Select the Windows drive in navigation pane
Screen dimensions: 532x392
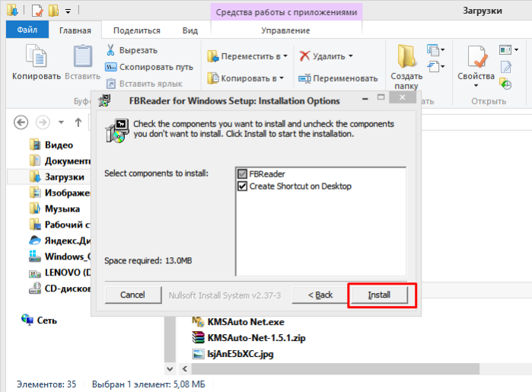click(59, 257)
